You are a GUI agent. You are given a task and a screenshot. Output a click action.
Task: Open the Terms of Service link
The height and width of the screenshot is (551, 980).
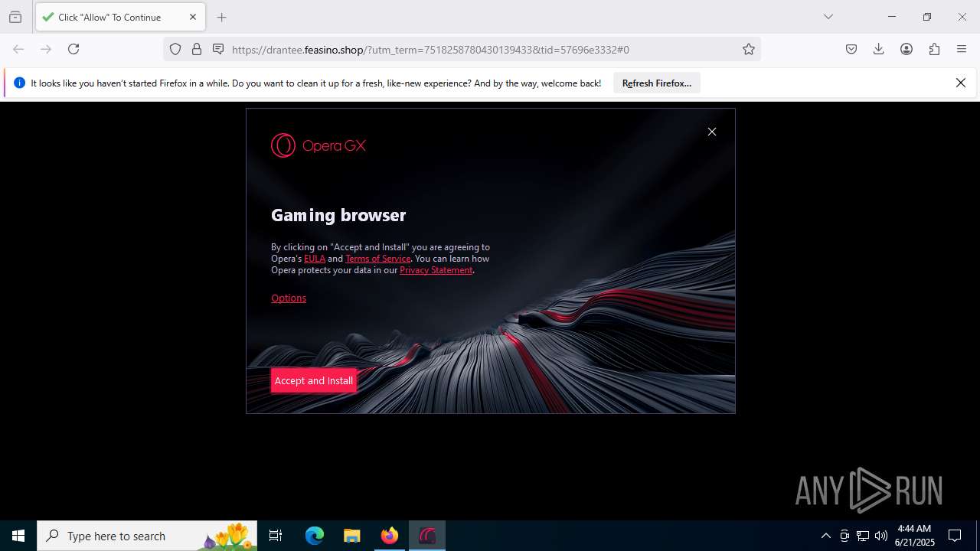378,259
